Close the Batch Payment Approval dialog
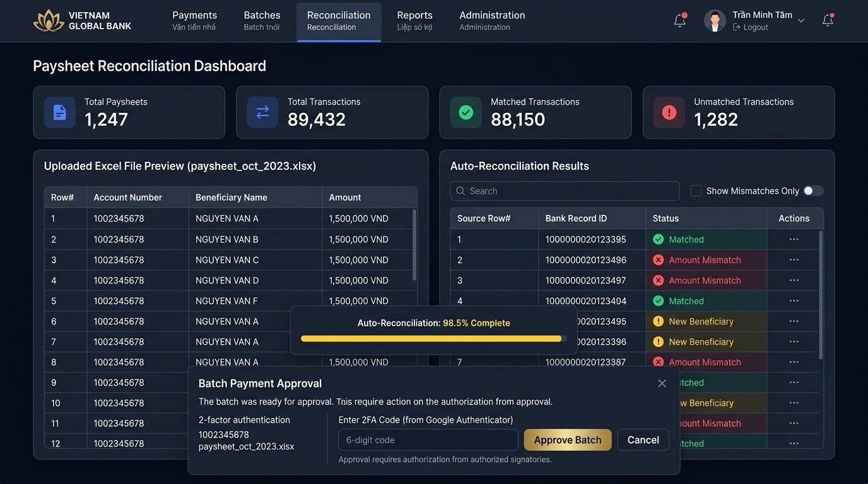Image resolution: width=868 pixels, height=484 pixels. coord(662,383)
